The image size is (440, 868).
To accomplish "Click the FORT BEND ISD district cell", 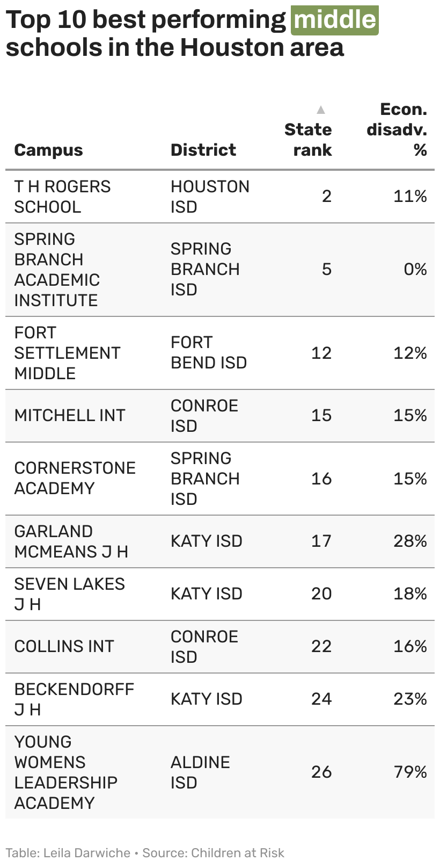I will (x=209, y=352).
